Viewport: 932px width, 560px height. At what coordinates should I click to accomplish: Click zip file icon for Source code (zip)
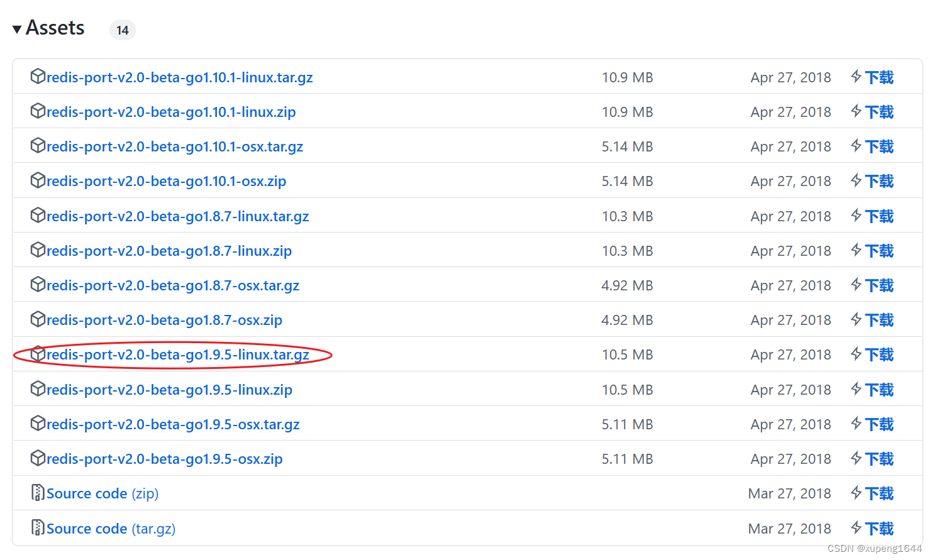coord(38,493)
